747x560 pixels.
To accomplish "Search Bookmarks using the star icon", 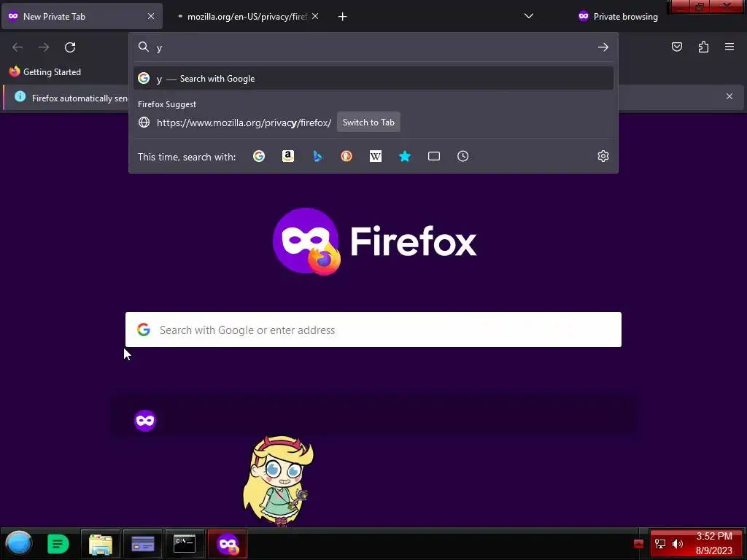I will pos(404,156).
